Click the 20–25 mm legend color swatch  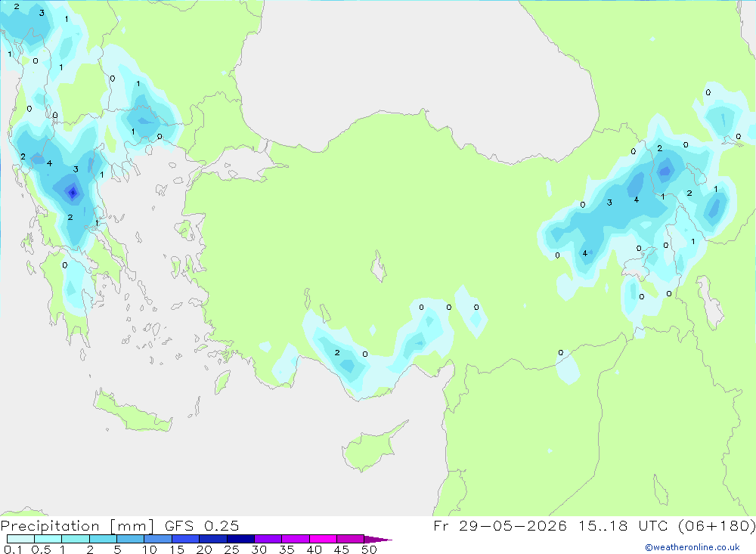click(212, 539)
